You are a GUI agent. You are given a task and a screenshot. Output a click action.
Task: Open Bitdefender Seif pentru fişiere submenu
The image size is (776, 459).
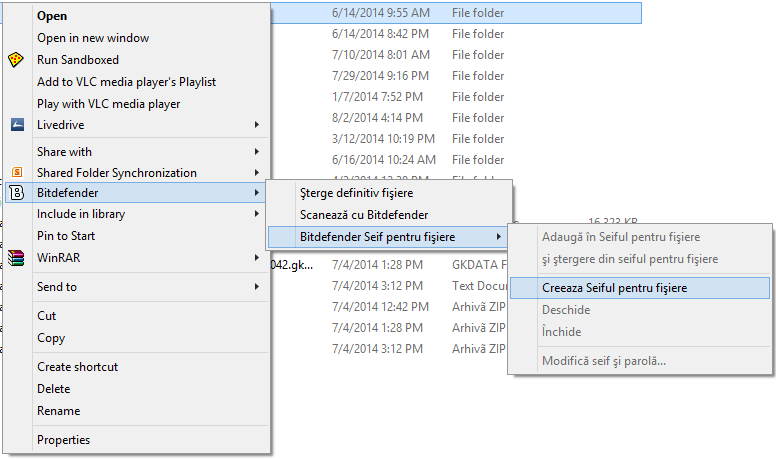(388, 237)
